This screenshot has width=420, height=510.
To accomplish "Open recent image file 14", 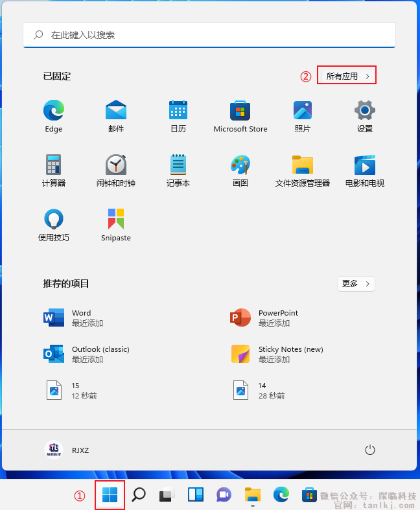I will point(259,390).
